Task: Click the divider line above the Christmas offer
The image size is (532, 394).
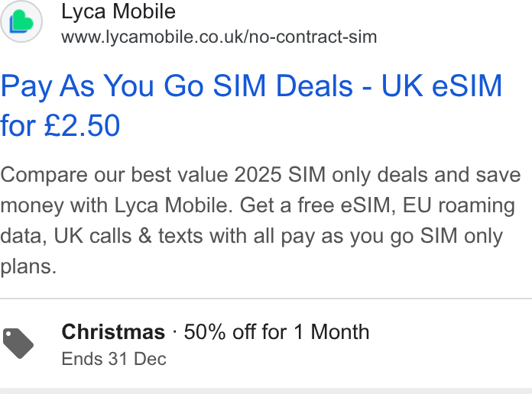Action: 266,299
